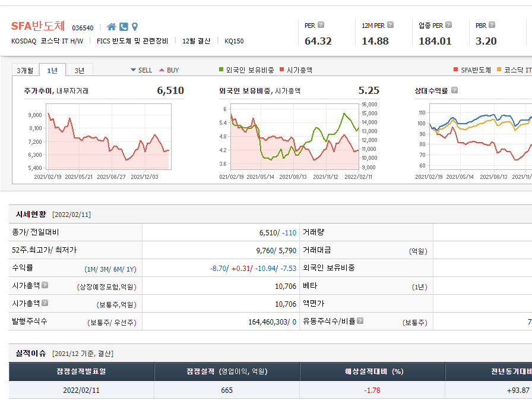Click FICS 반도체 및 관련장비 label
This screenshot has height=400, width=532.
(x=132, y=41)
